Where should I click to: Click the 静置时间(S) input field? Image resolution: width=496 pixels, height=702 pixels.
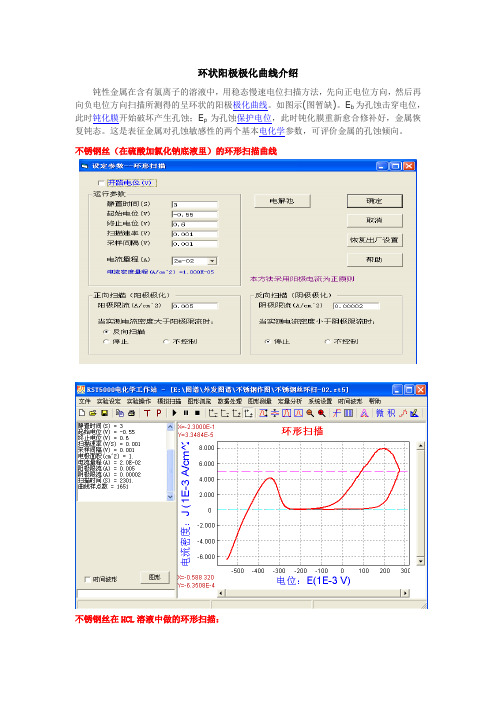click(x=195, y=205)
